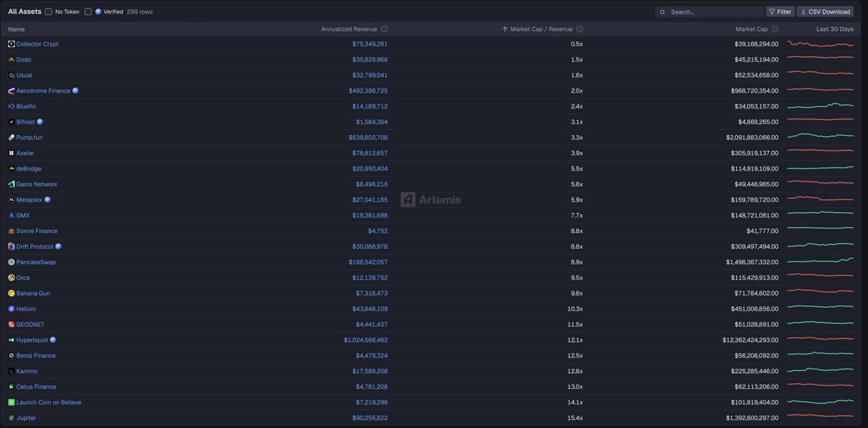Click the Jupiter logo icon
Screen dimensions: 868x428
click(11, 418)
